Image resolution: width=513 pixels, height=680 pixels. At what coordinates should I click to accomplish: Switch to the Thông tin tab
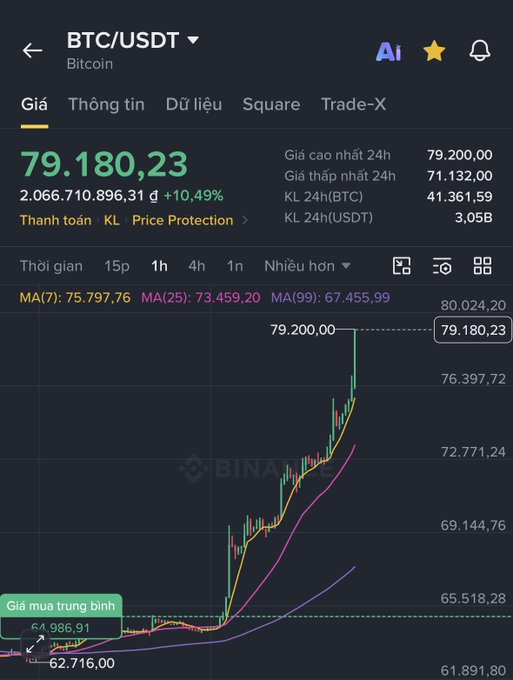(x=106, y=105)
